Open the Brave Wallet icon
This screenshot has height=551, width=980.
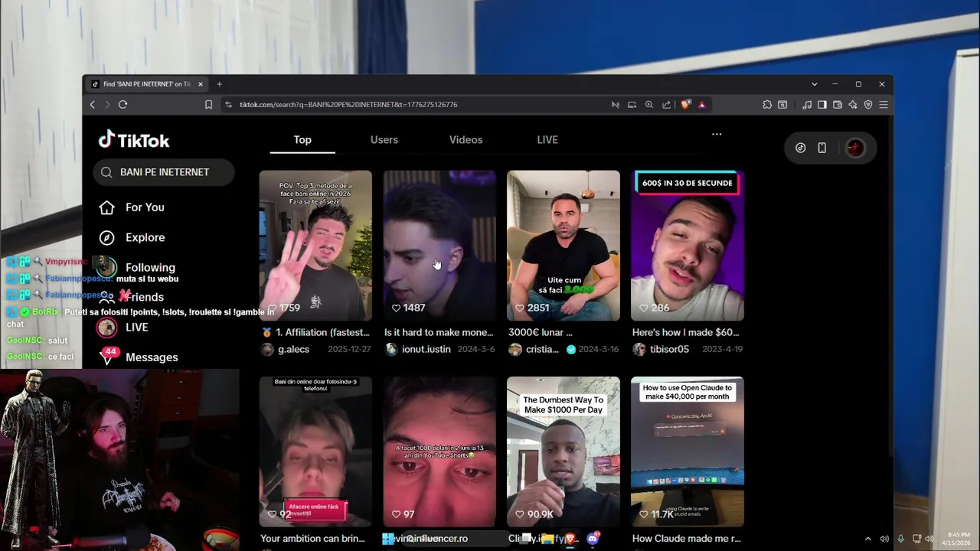[x=838, y=105]
